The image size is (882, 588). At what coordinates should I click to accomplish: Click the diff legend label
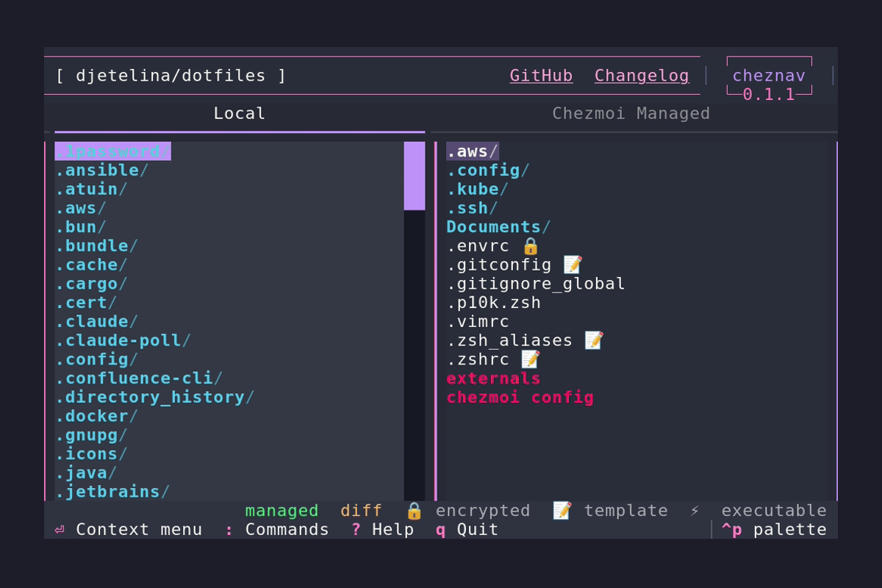362,511
